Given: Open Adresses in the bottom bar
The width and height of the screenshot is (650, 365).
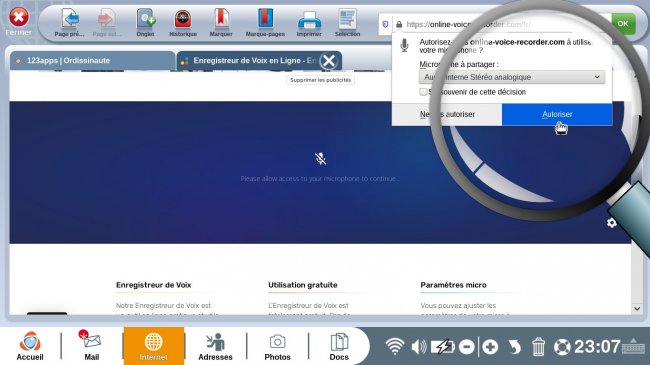Looking at the screenshot, I should [215, 346].
